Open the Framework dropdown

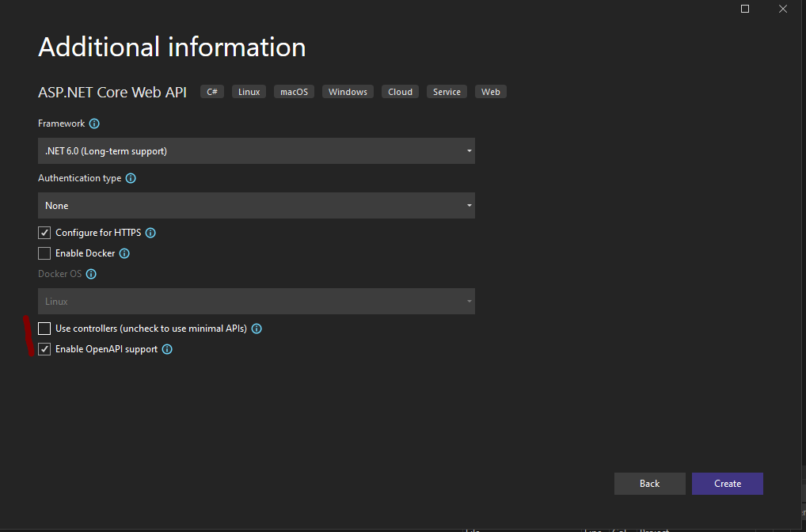tap(257, 151)
